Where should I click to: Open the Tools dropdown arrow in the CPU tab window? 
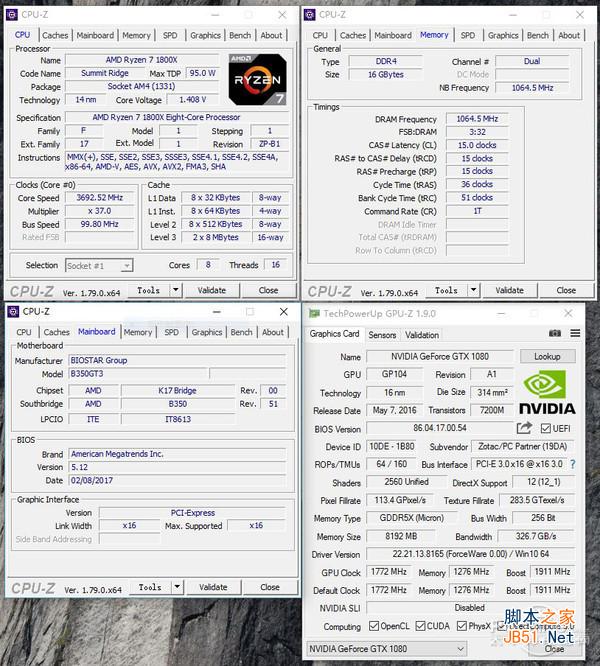coord(176,291)
